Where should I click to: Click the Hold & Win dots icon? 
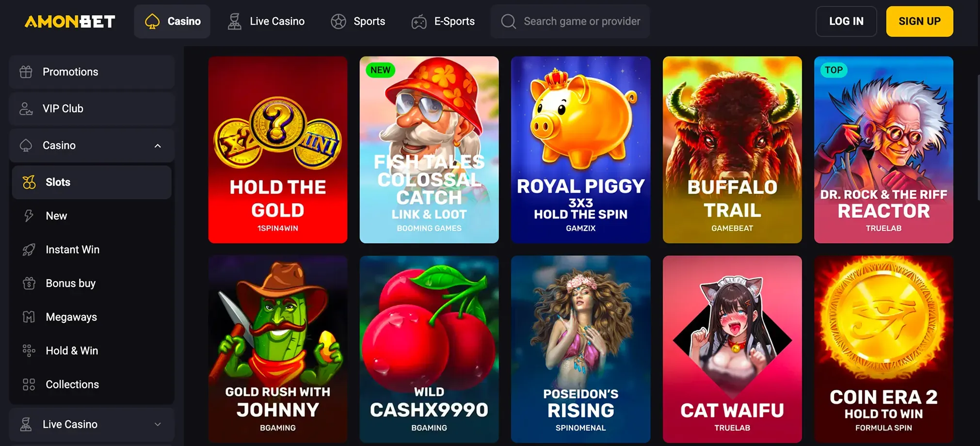pyautogui.click(x=29, y=350)
